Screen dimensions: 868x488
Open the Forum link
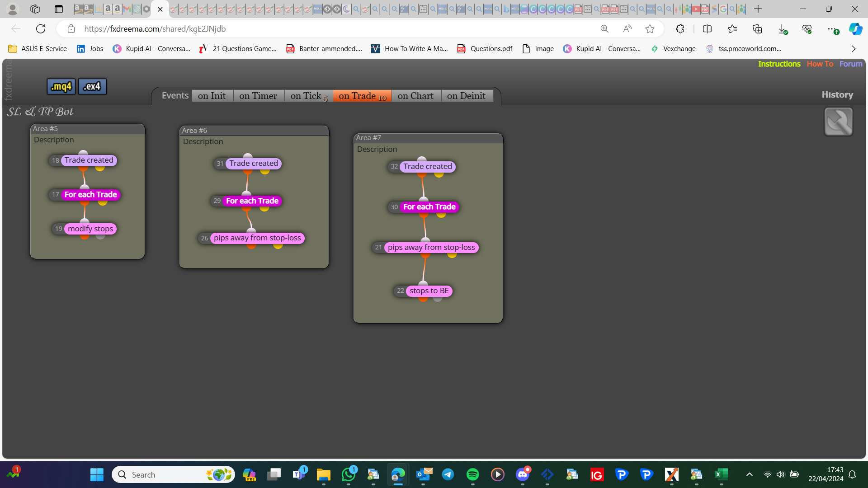(851, 64)
